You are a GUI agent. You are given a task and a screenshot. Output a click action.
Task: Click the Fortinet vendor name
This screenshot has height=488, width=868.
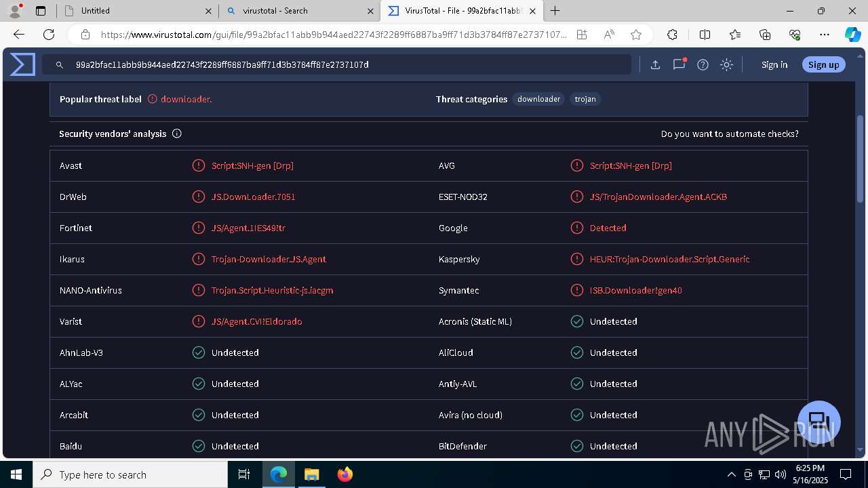click(x=76, y=228)
